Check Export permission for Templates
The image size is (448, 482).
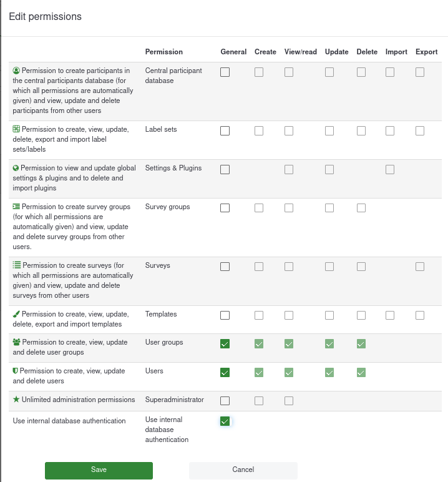pos(420,315)
